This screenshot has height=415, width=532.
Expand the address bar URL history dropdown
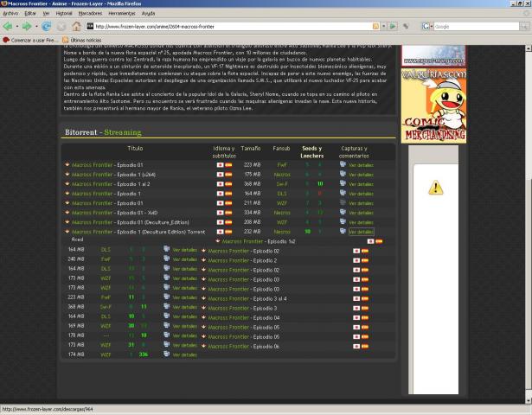[x=384, y=26]
